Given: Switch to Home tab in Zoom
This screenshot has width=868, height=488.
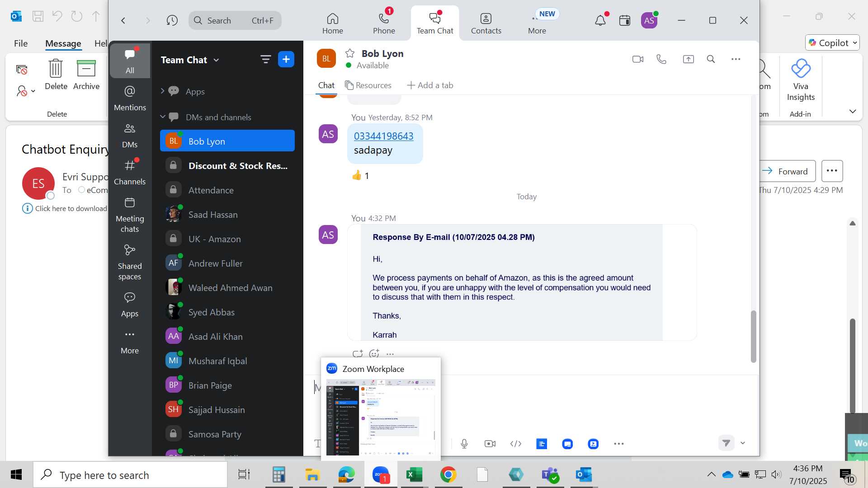Looking at the screenshot, I should point(333,23).
